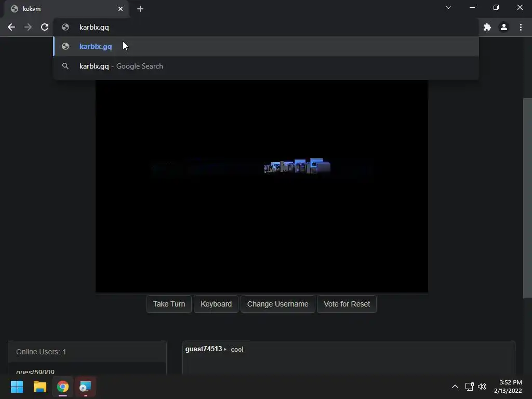The height and width of the screenshot is (399, 532).
Task: Click the globe favicon on the kekvm tab
Action: [14, 9]
